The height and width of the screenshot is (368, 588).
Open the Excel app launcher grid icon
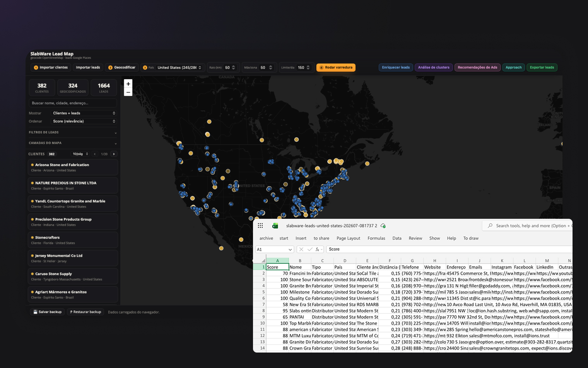pos(260,226)
